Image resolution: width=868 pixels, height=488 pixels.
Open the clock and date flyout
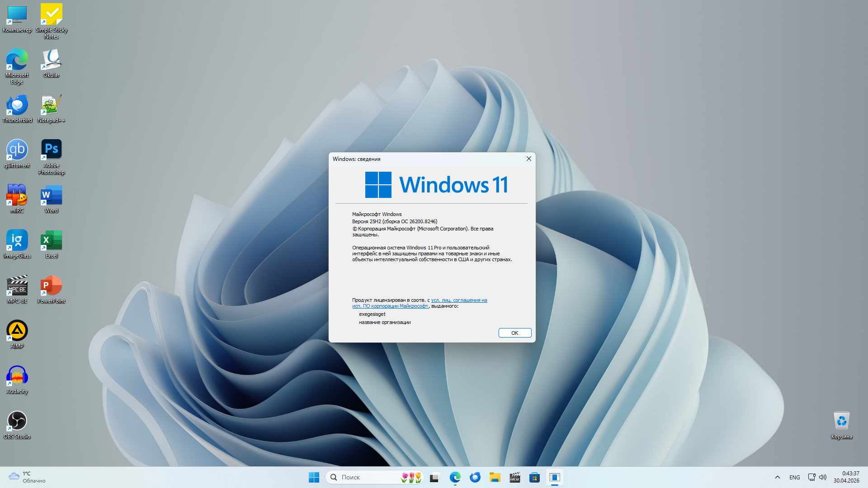click(846, 477)
